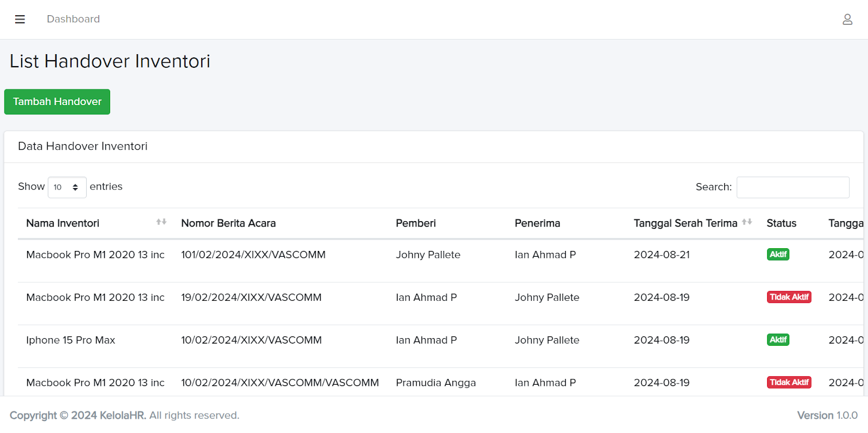Click the Penerima column header
The height and width of the screenshot is (433, 868).
point(537,223)
